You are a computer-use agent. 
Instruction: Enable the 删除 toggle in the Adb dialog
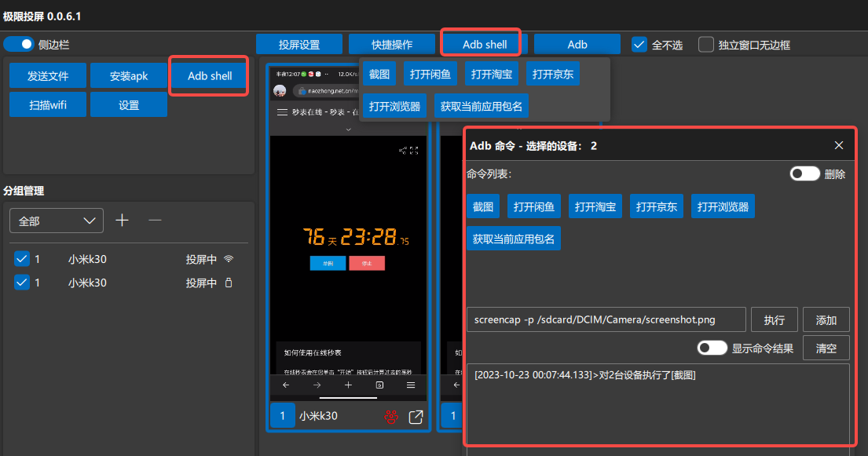coord(805,174)
